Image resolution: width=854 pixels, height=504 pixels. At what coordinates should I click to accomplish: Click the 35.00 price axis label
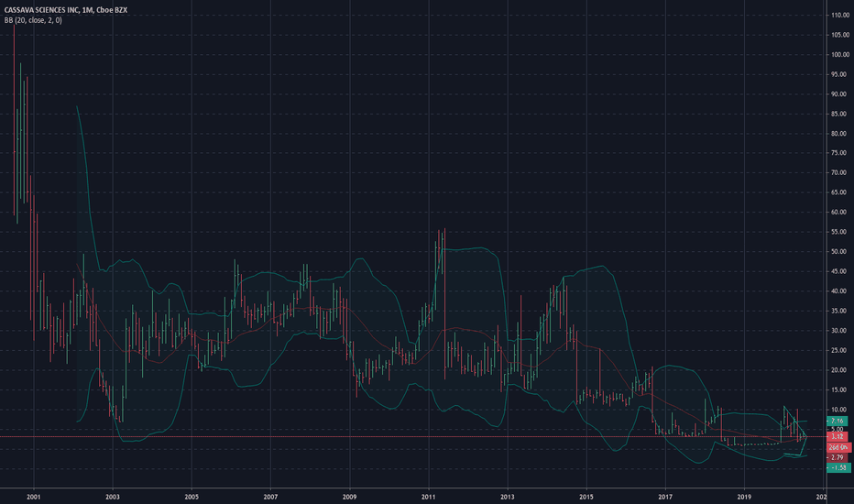tap(840, 311)
